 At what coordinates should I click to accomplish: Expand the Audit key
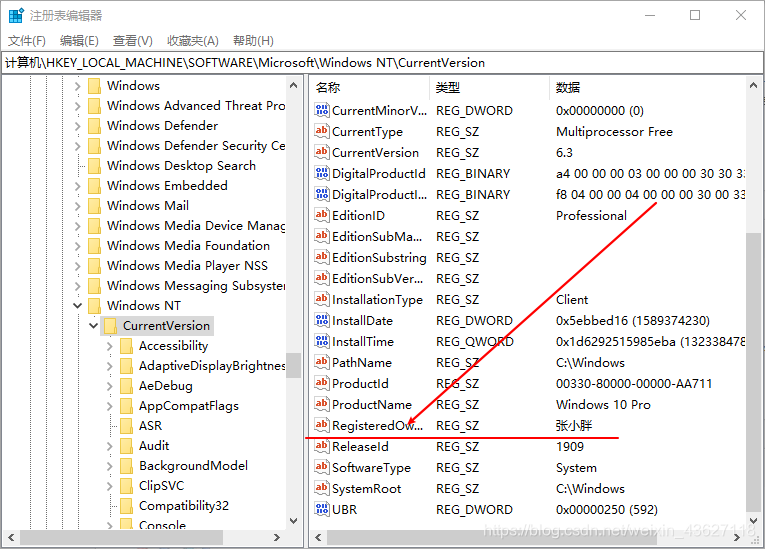click(109, 446)
